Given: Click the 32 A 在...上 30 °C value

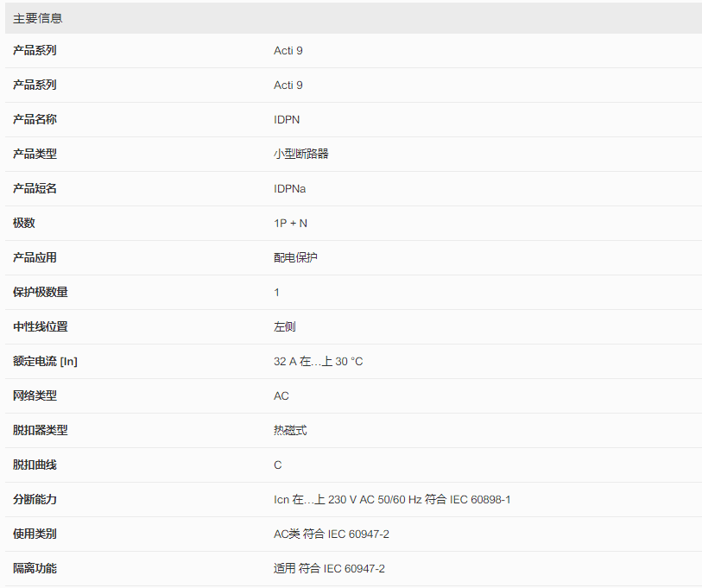Looking at the screenshot, I should click(319, 362).
